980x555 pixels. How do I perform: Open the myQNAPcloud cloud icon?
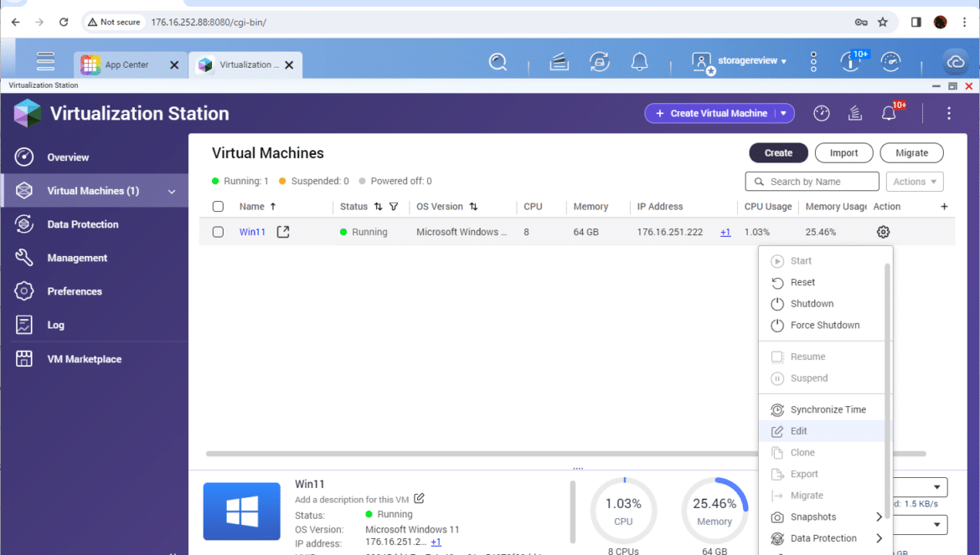pyautogui.click(x=956, y=62)
